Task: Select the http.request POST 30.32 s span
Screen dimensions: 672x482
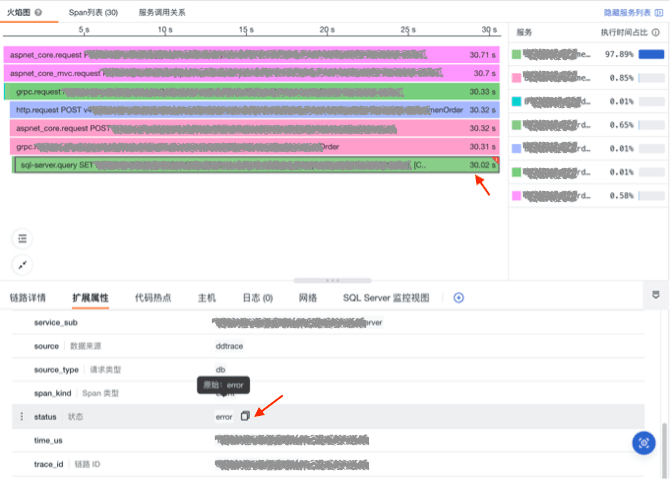Action: [255, 110]
